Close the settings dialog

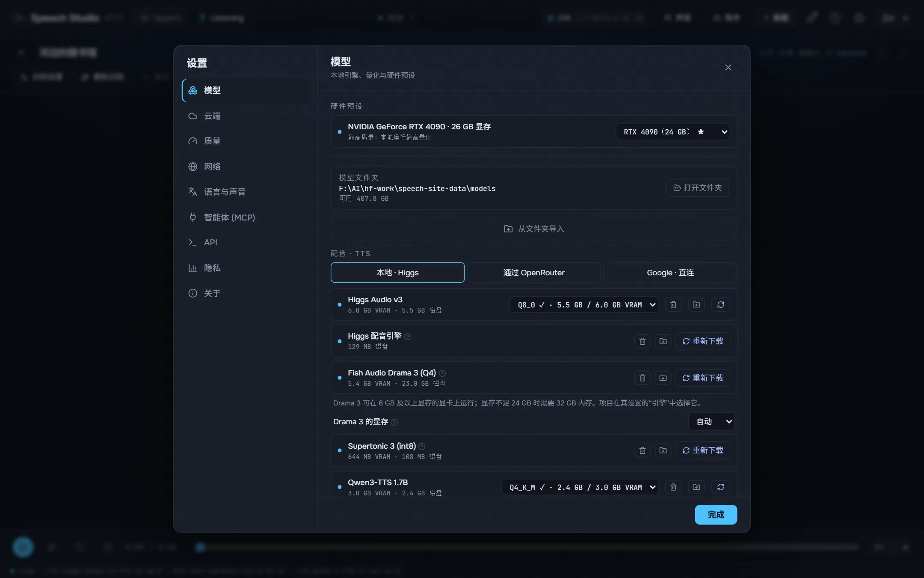click(x=728, y=68)
